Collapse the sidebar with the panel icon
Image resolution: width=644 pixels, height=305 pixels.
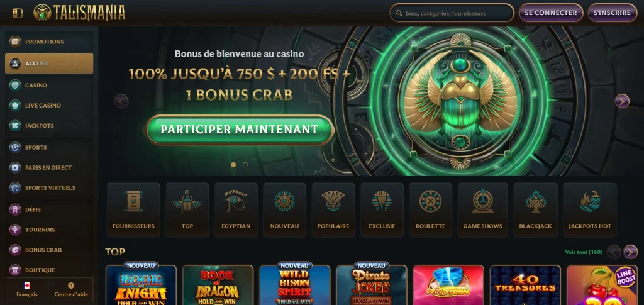tap(17, 13)
